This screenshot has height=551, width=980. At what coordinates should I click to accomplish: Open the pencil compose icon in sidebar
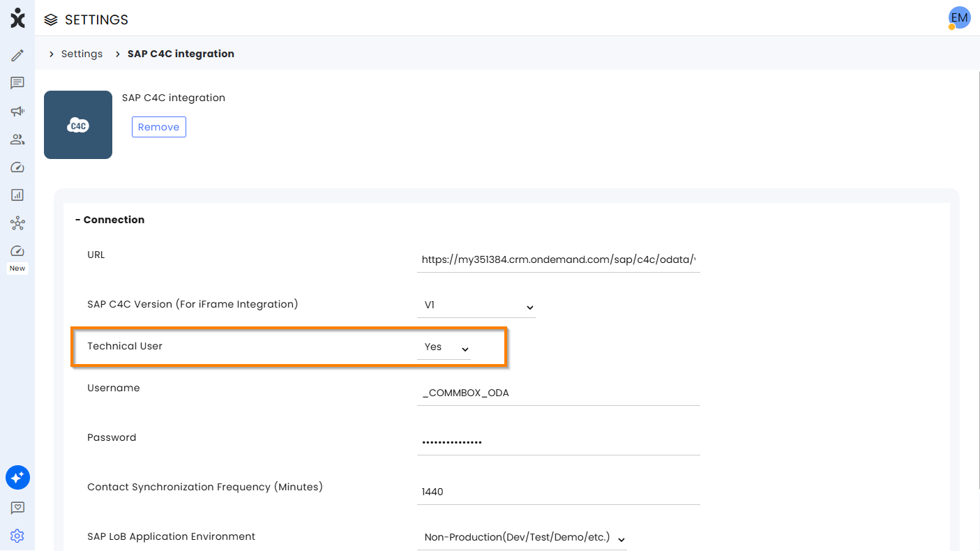point(17,55)
